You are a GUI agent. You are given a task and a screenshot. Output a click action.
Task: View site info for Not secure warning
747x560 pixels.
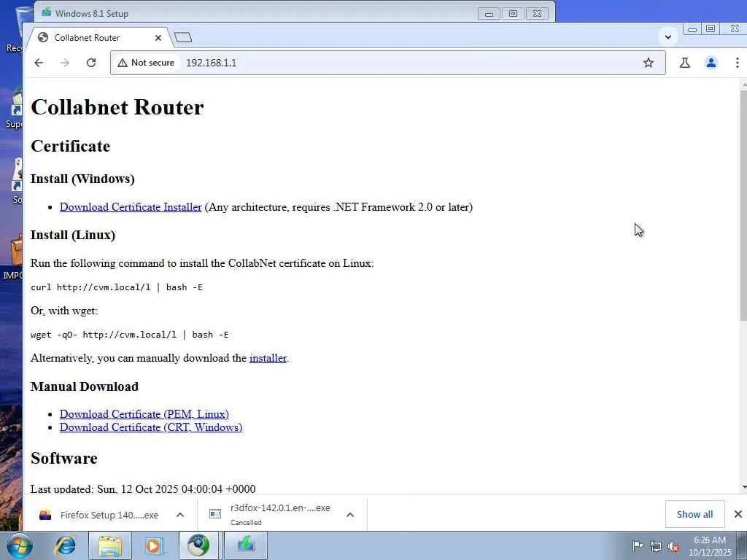[x=146, y=63]
